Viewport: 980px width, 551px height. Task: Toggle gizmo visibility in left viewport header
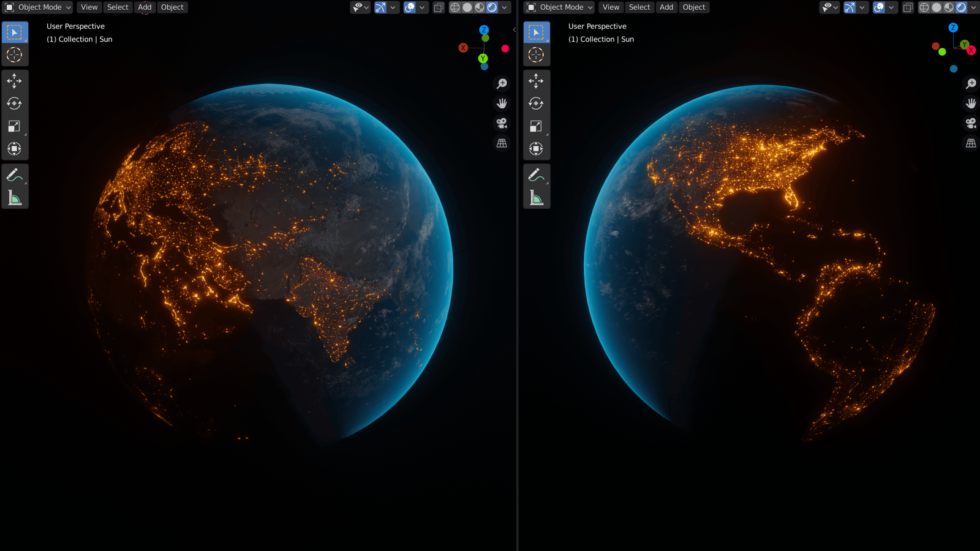[381, 7]
